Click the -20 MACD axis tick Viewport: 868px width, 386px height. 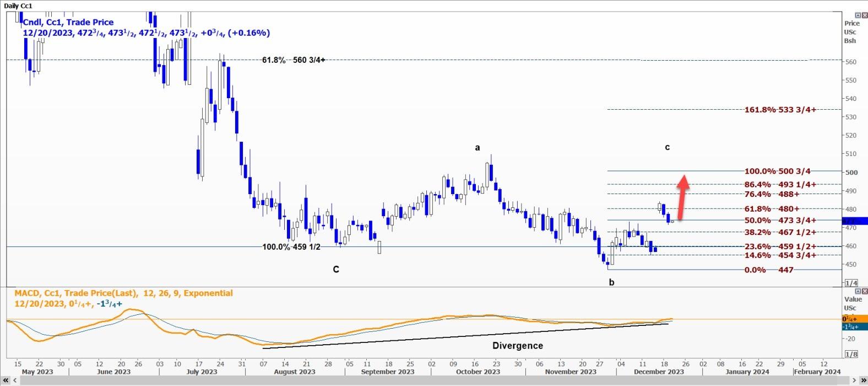[x=850, y=339]
